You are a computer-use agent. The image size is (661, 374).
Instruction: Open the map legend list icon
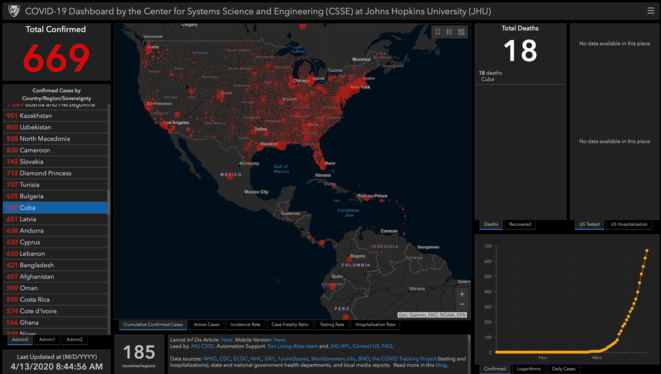[x=449, y=32]
